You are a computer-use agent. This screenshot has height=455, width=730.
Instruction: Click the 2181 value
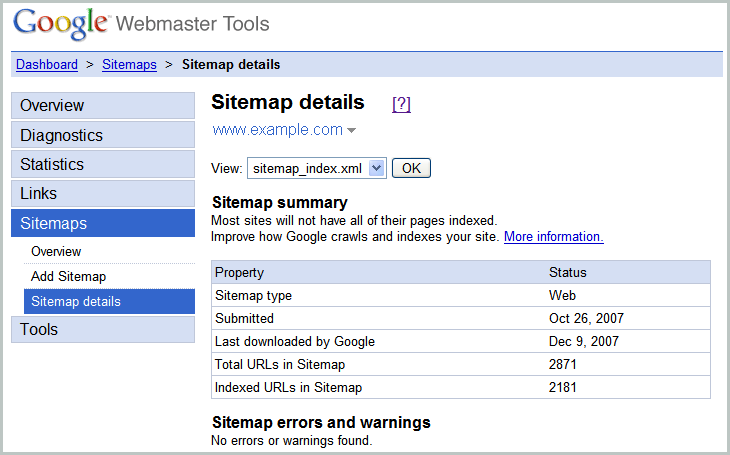(x=562, y=387)
